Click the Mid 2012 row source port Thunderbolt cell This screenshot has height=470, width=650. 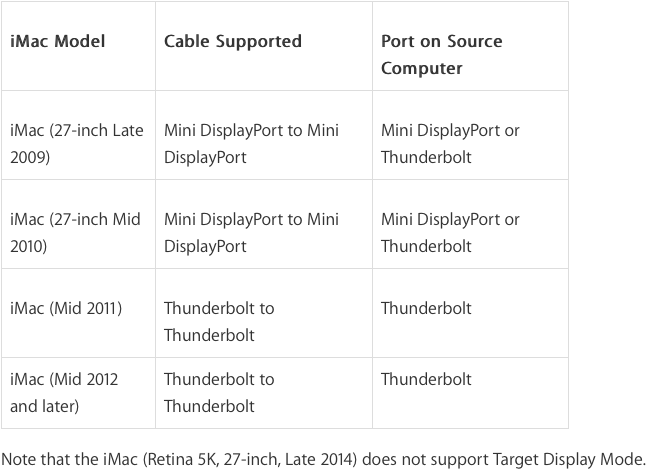point(471,393)
